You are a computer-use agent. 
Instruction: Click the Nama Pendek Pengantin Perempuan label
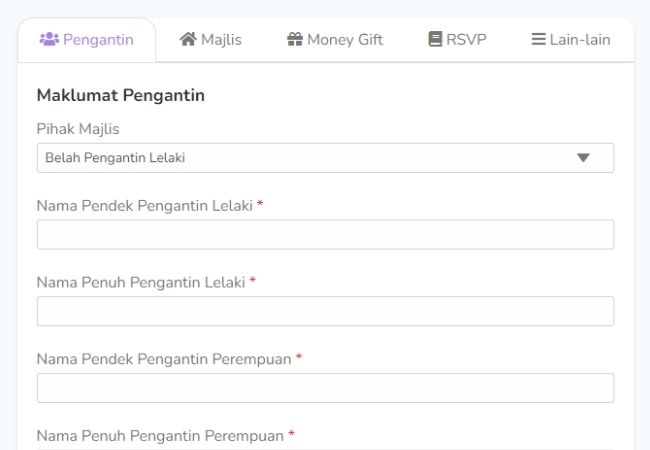click(x=164, y=359)
